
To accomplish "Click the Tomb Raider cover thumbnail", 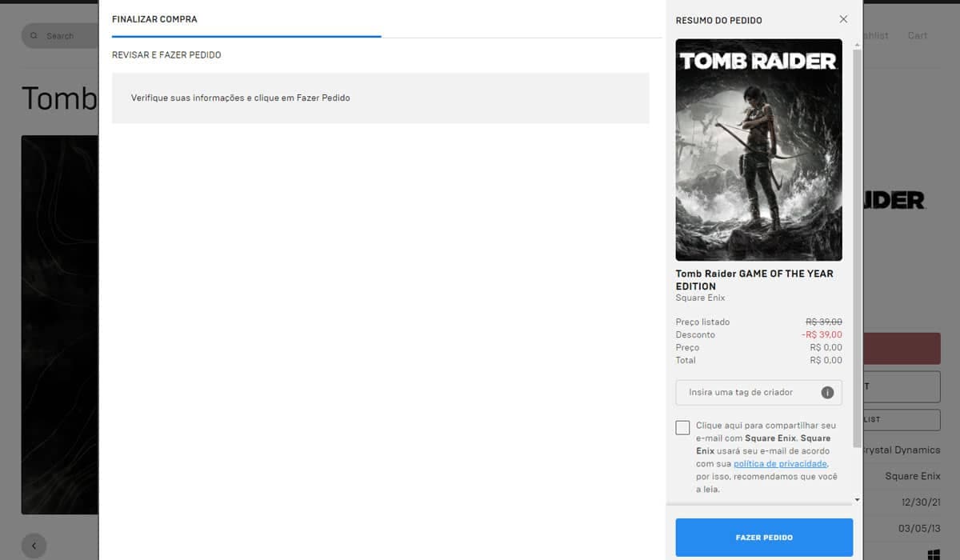I will [758, 150].
